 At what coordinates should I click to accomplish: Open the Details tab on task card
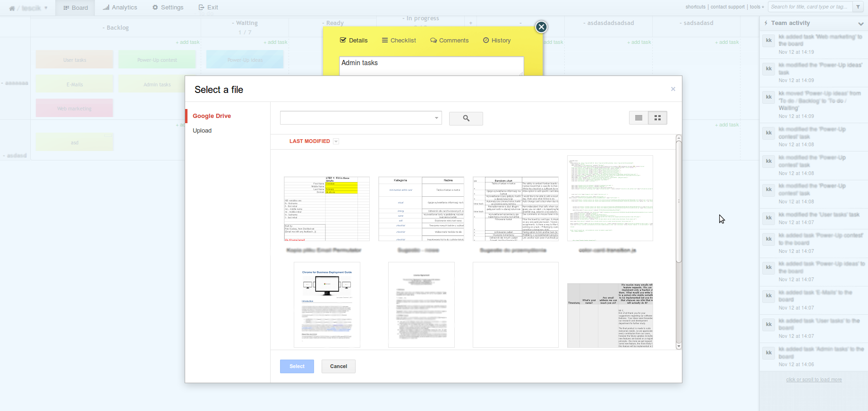point(354,41)
